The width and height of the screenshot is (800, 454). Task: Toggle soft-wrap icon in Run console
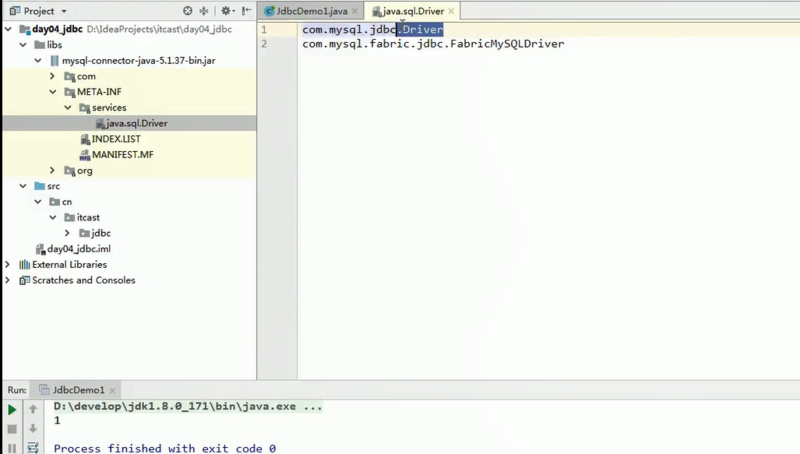[x=33, y=448]
